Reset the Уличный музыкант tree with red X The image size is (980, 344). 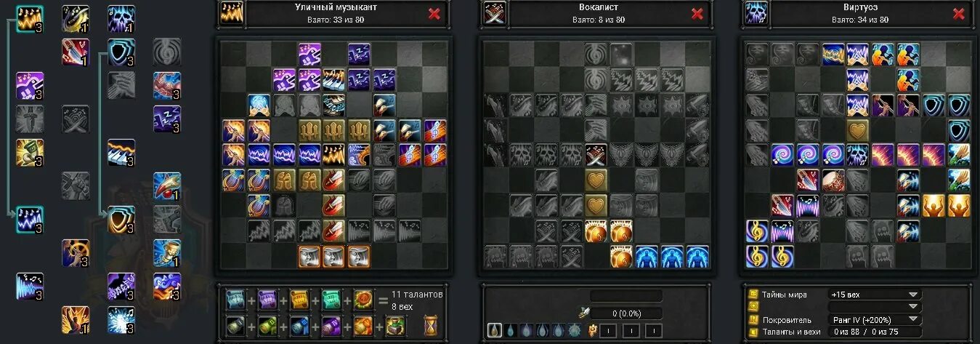point(434,13)
